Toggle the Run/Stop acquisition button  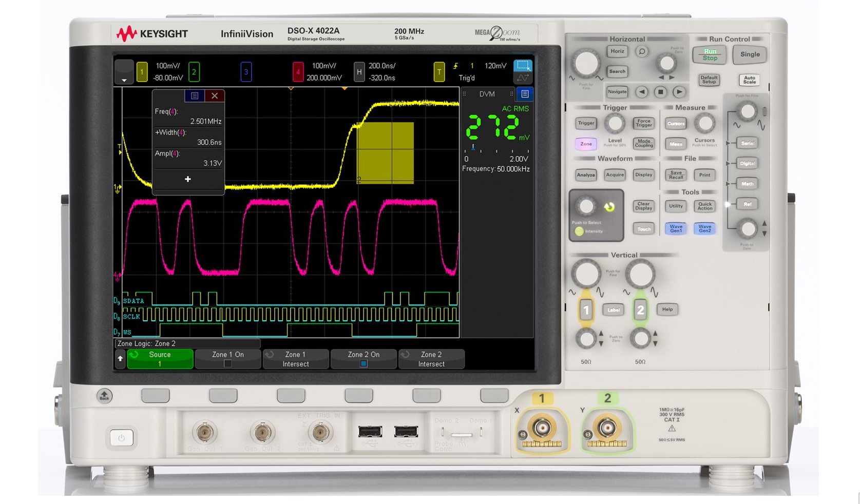coord(710,54)
